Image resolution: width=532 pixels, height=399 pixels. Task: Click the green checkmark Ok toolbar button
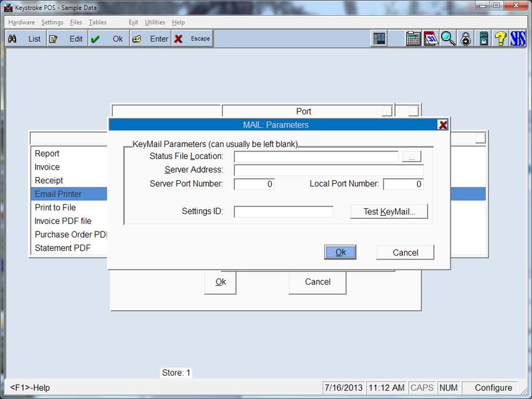pyautogui.click(x=108, y=39)
